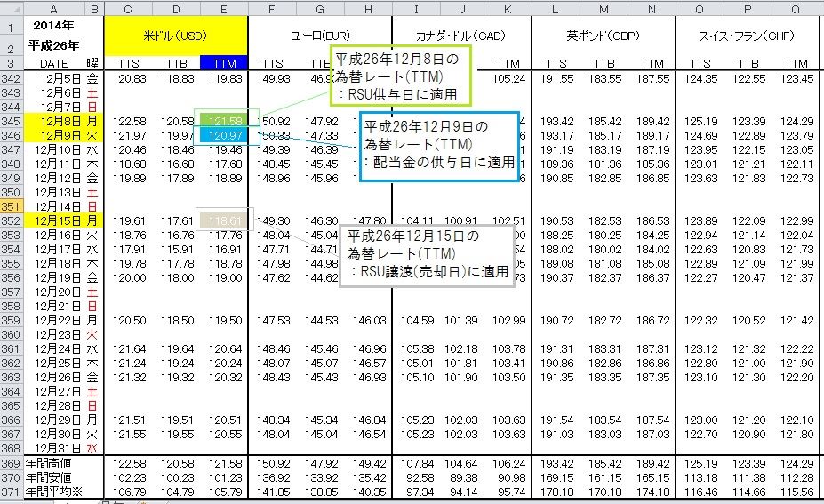Select the beige highlighted 118.61 TTM cell
824x504 pixels.
(x=225, y=220)
